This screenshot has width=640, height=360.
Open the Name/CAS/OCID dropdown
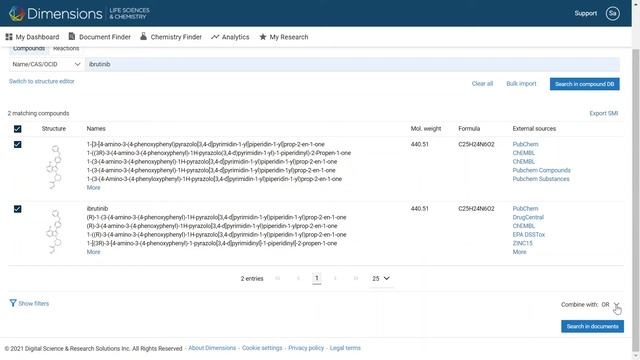pos(46,64)
